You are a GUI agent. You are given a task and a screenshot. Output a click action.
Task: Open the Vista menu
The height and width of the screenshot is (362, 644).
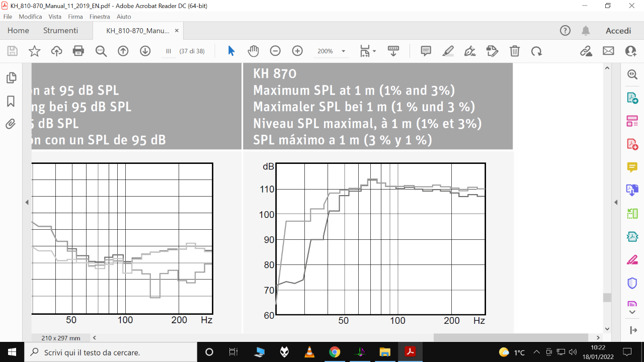click(55, 17)
